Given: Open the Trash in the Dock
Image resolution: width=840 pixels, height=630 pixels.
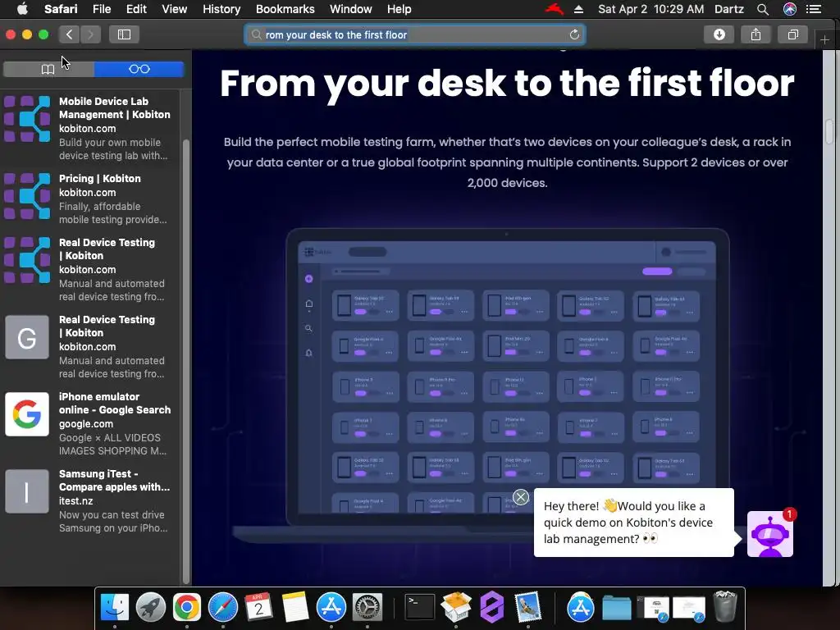Looking at the screenshot, I should pos(725,607).
